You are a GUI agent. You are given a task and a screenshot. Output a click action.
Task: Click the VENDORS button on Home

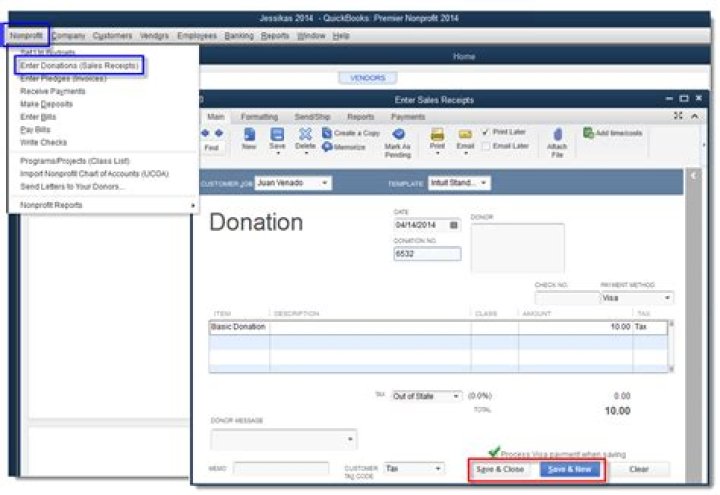368,78
